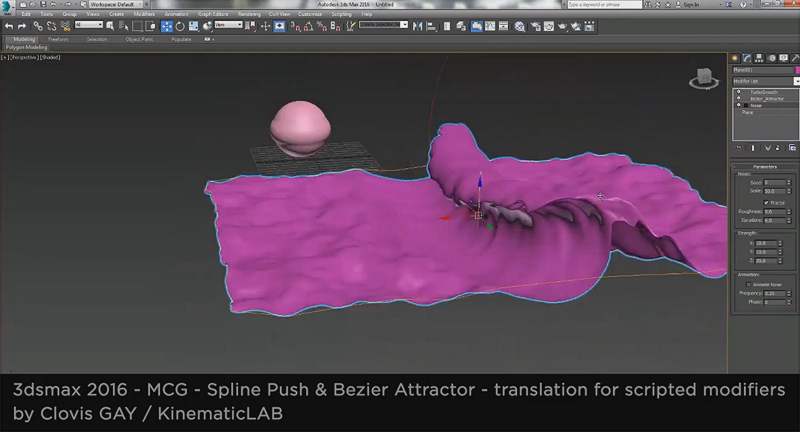Screen dimensions: 800x432
Task: Switch to the Display command panel tab
Action: point(784,58)
